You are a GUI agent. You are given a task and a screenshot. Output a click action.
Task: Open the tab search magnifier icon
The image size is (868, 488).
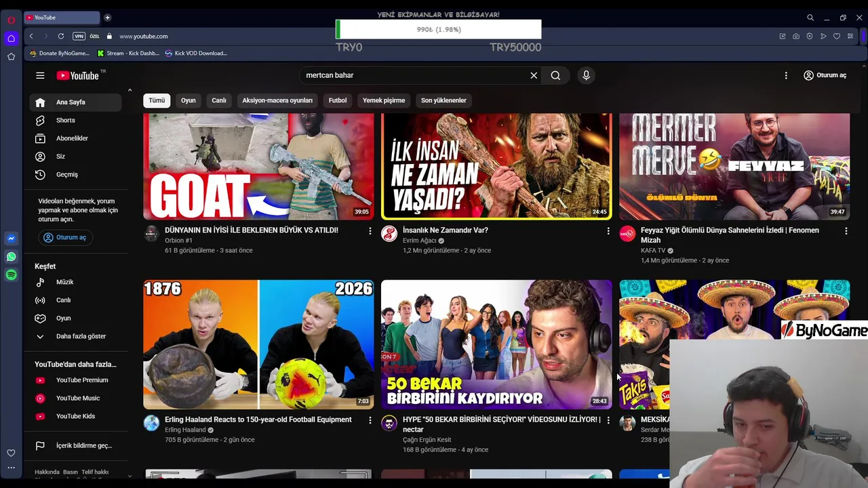coord(810,18)
